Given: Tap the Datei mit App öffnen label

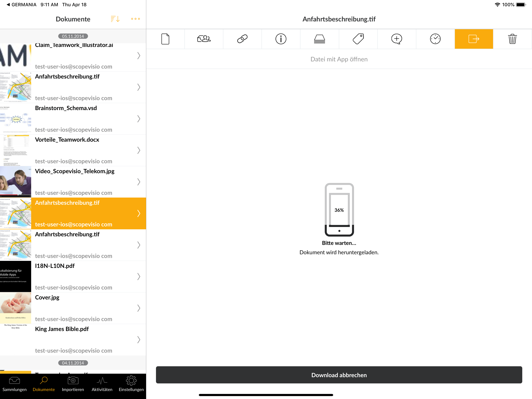Looking at the screenshot, I should click(x=339, y=59).
